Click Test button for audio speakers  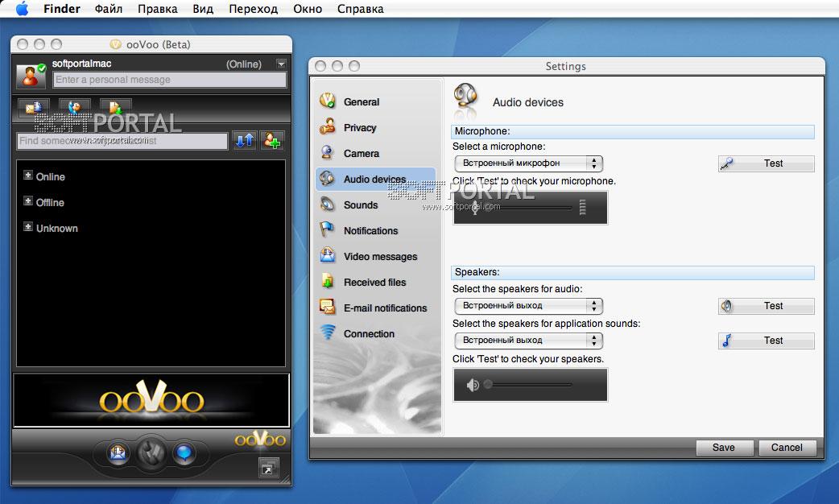767,306
